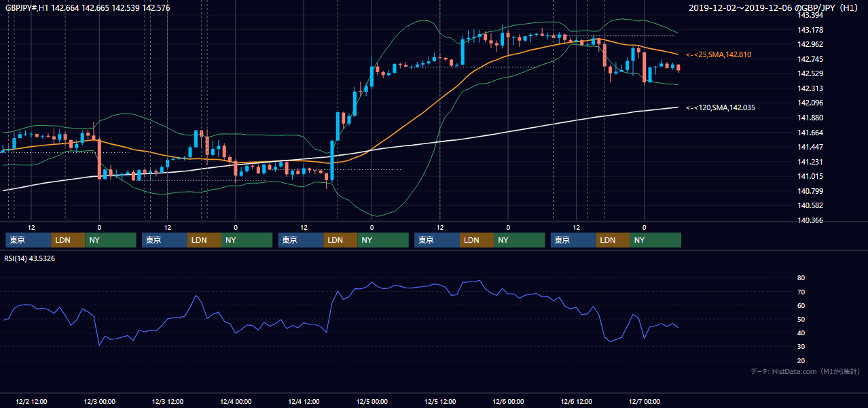Screen dimensions: 868x408
Task: Click the 12/4 12:00 time axis label
Action: pyautogui.click(x=304, y=402)
